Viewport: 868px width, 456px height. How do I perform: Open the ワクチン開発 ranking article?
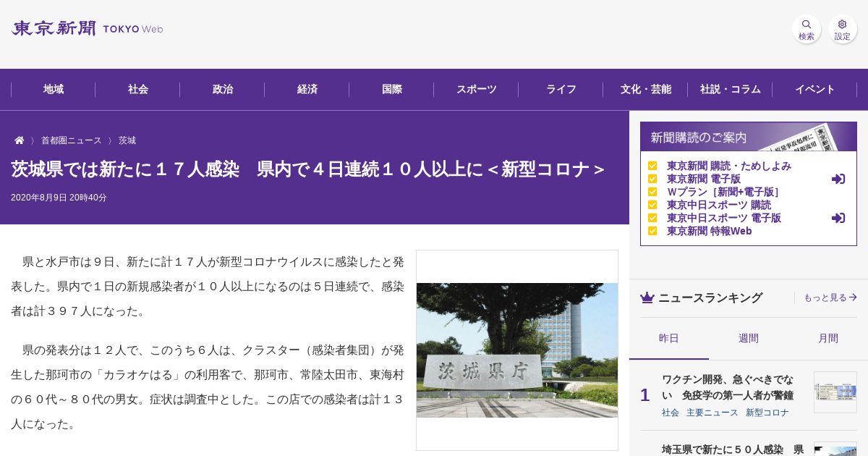pos(728,387)
